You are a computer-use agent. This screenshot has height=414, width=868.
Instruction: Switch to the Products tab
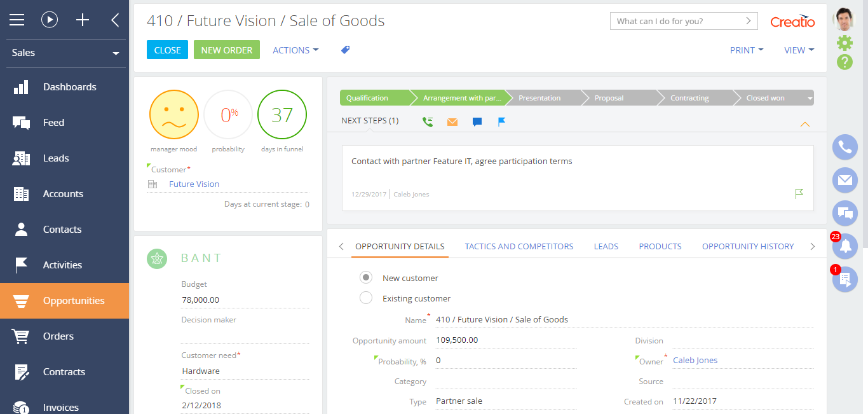pyautogui.click(x=660, y=247)
